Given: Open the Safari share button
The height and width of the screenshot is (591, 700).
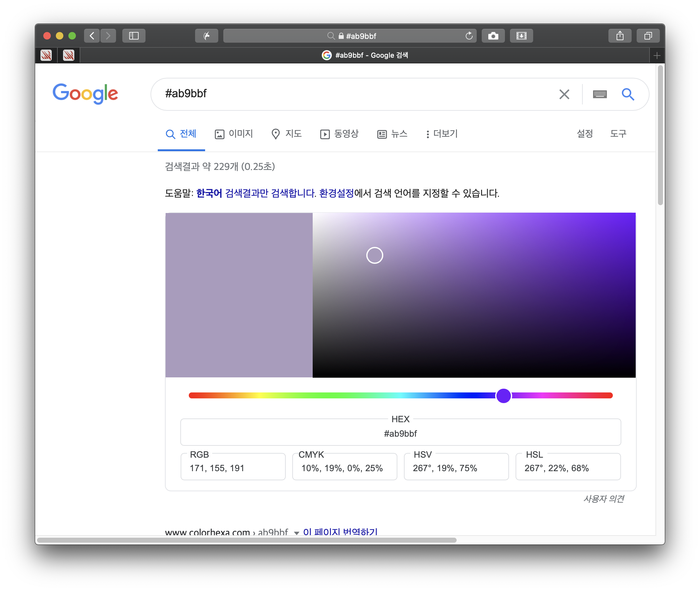Looking at the screenshot, I should click(620, 35).
